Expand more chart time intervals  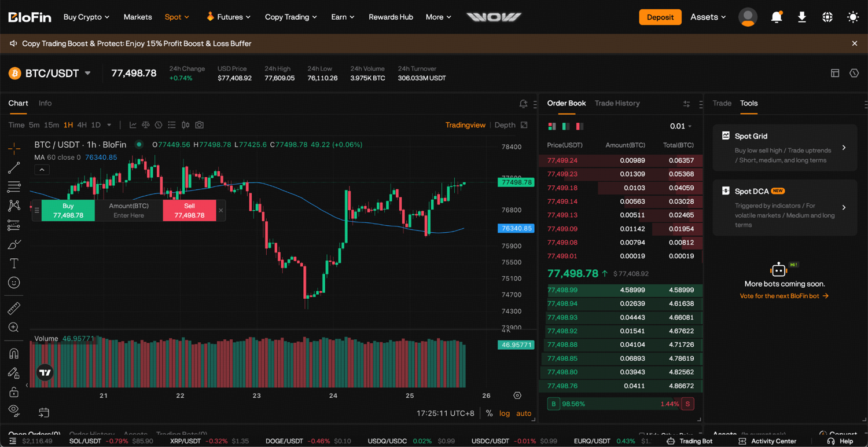[x=109, y=125]
